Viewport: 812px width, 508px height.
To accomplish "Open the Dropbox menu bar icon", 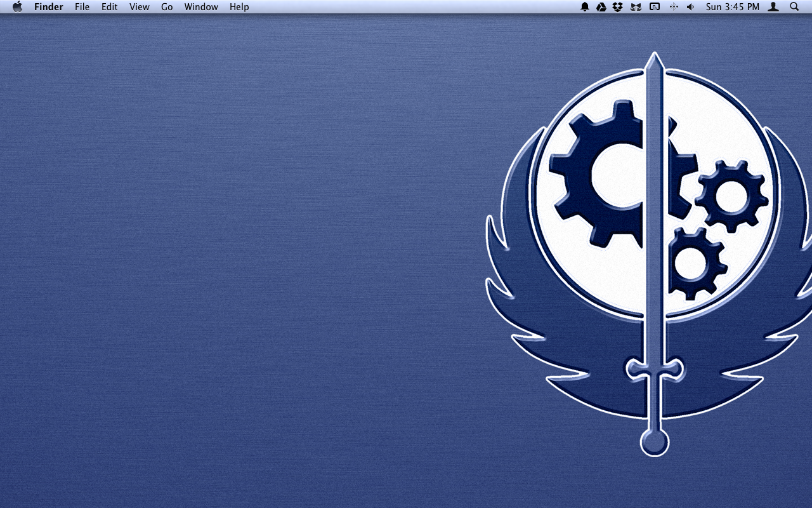I will (618, 7).
